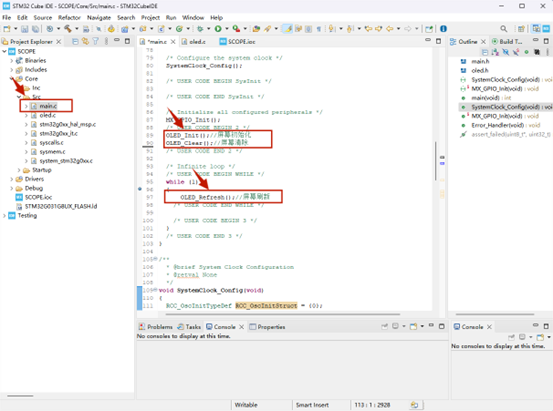Switch to the oled.c editor tab
Viewport: 553px width, 411px height.
pos(194,42)
